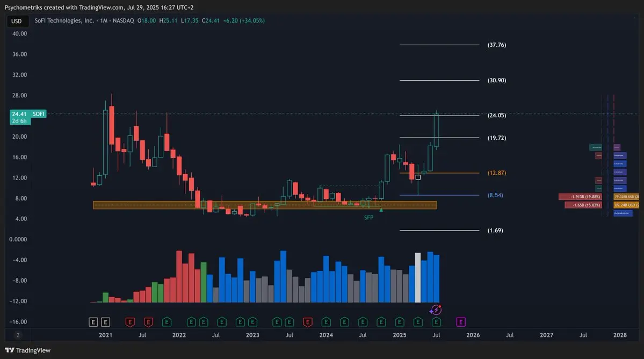Open the green earnings E marker above 2025
Screen dimensions: 644x359
400,322
